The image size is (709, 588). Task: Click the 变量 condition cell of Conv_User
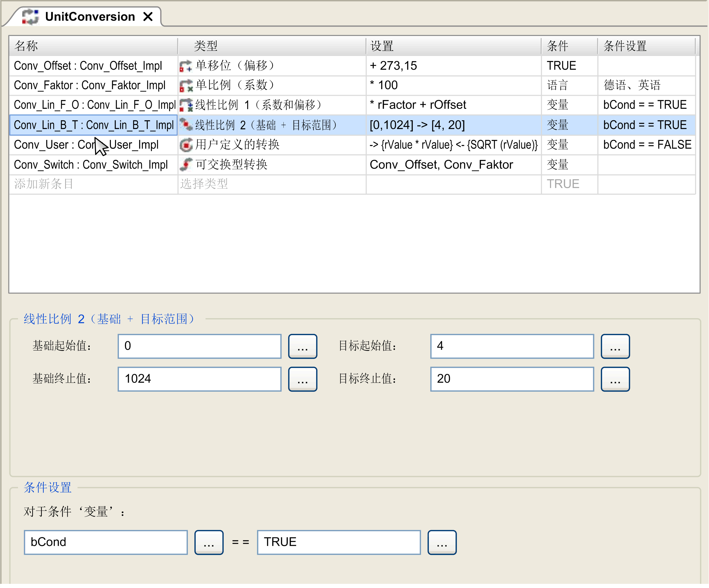(570, 145)
